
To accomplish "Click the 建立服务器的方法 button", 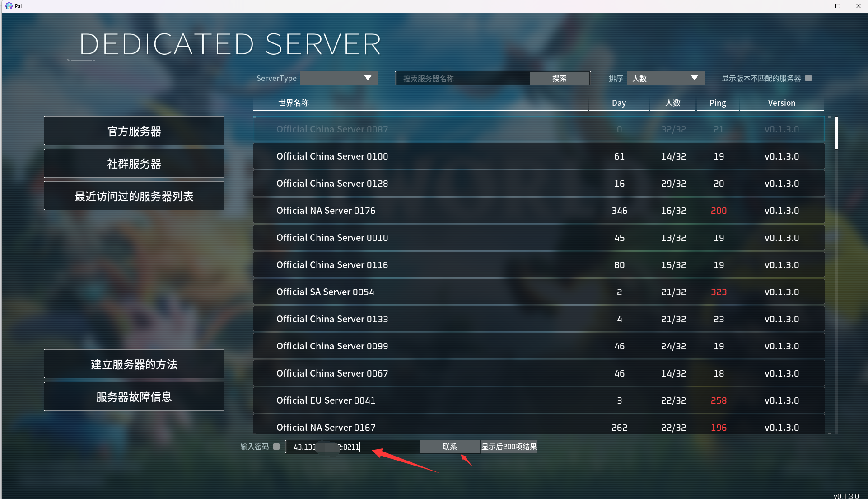I will (134, 364).
